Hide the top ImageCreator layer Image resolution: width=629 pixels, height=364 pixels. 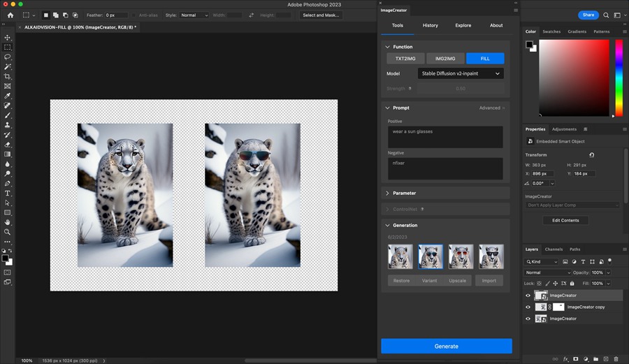(x=528, y=296)
